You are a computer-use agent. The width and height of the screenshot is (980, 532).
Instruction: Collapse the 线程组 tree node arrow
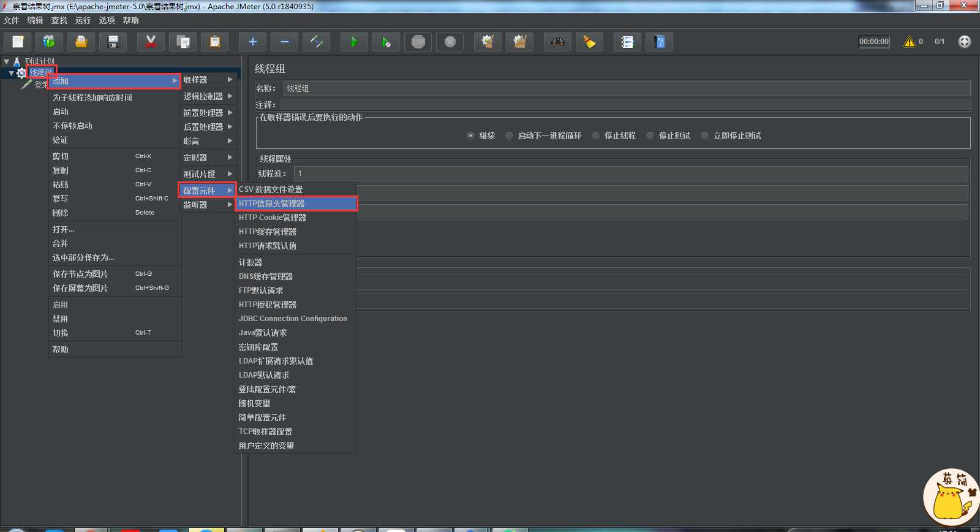[11, 73]
